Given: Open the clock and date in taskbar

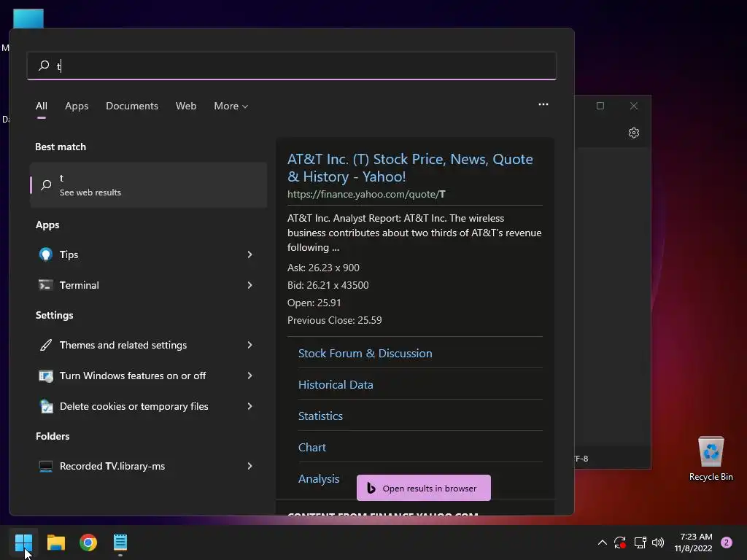Looking at the screenshot, I should (693, 542).
